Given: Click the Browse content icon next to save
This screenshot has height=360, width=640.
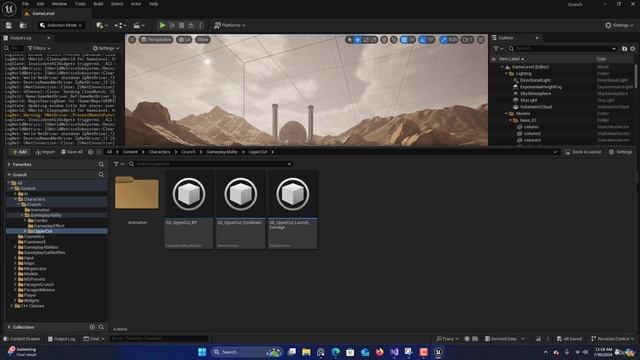Looking at the screenshot, I should (23, 25).
